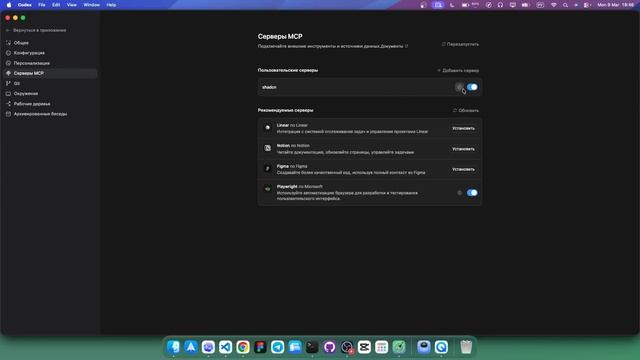
Task: Click Перезапустить to restart servers
Action: (460, 44)
